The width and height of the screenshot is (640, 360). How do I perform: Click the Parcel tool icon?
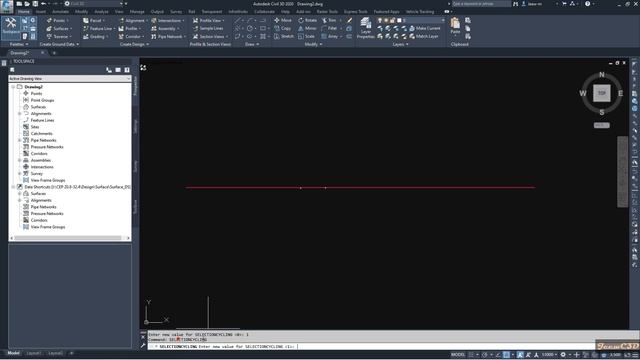86,20
